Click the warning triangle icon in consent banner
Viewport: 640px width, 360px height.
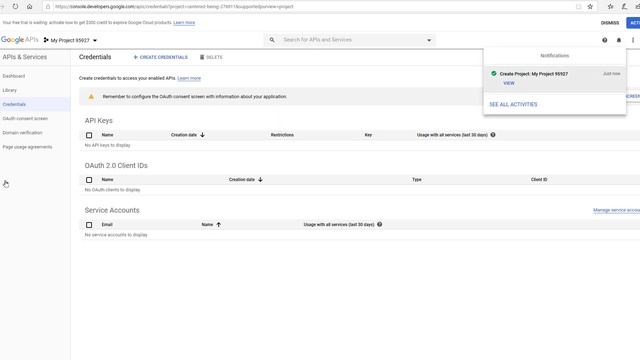[91, 97]
